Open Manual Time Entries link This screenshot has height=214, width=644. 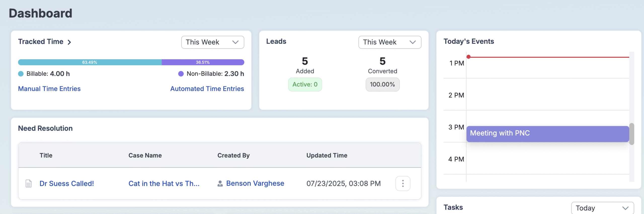coord(49,89)
